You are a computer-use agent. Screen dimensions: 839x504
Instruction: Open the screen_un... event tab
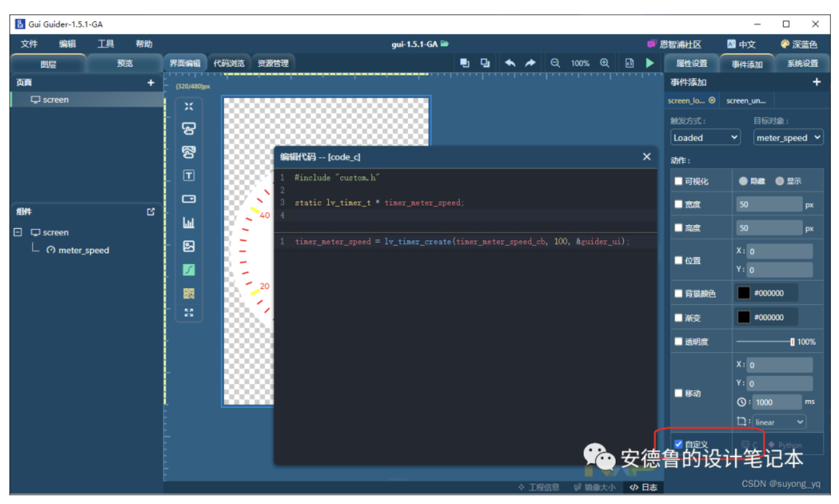(746, 100)
